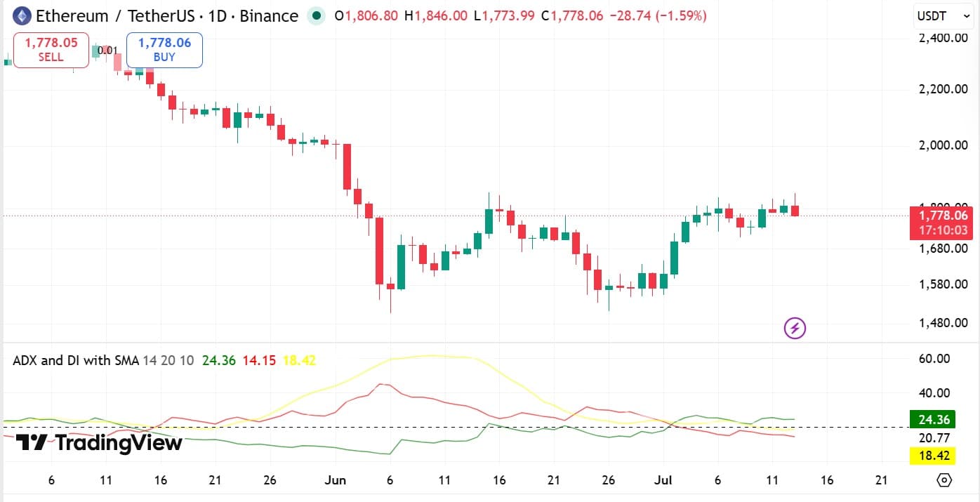Open chart settings via the hexagon gear icon
Image resolution: width=980 pixels, height=502 pixels.
(945, 480)
